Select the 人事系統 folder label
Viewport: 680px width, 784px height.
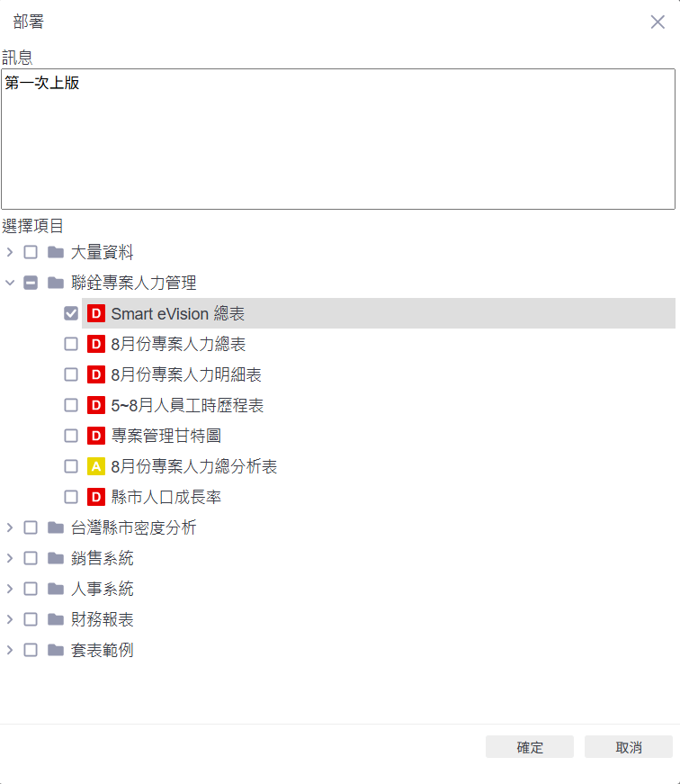tap(103, 589)
